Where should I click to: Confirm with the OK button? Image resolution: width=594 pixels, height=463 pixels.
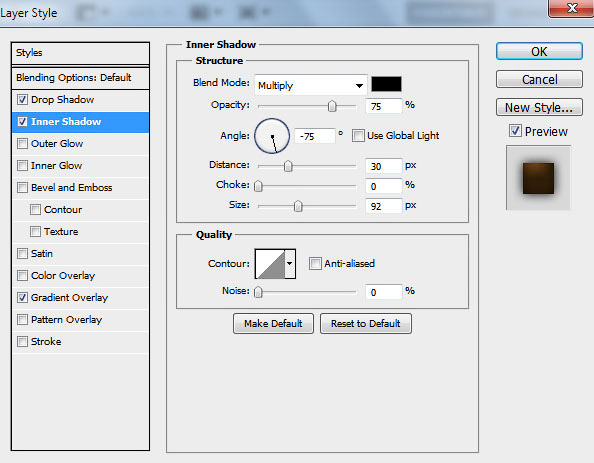coord(539,51)
